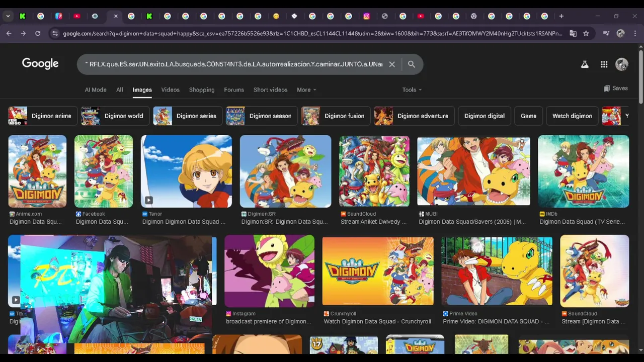Click the translate page icon

pyautogui.click(x=573, y=34)
